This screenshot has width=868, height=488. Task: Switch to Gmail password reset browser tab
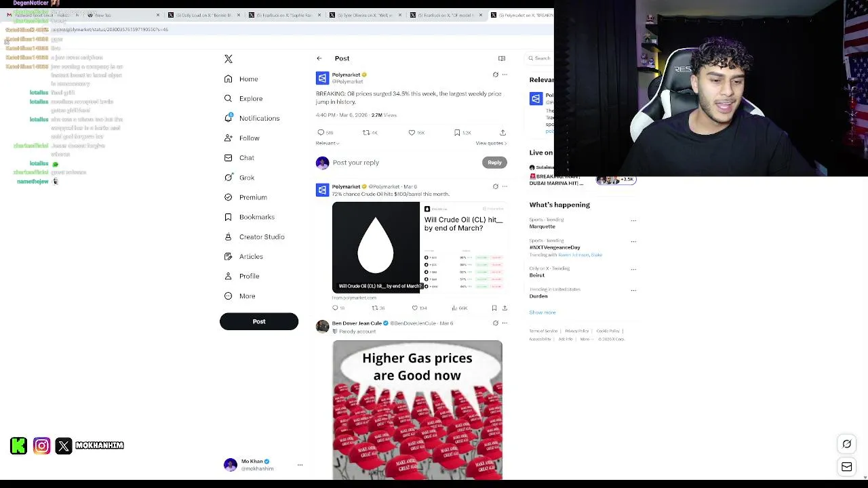point(42,15)
